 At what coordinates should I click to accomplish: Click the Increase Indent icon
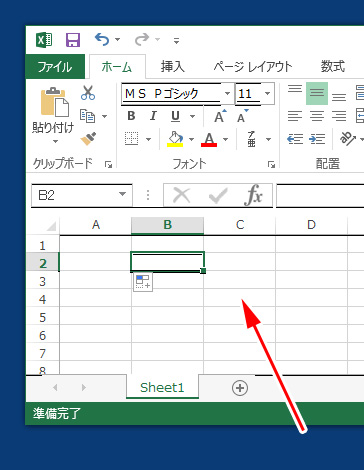[317, 139]
